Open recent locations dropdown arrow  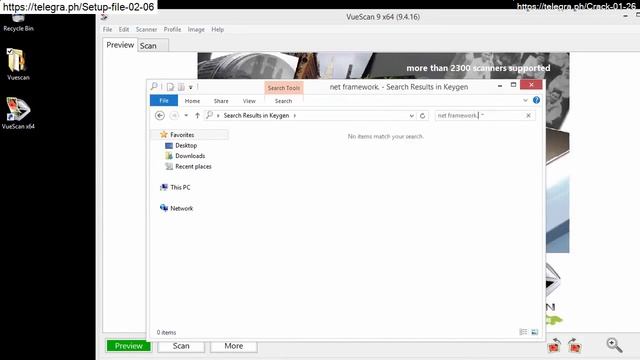click(186, 116)
